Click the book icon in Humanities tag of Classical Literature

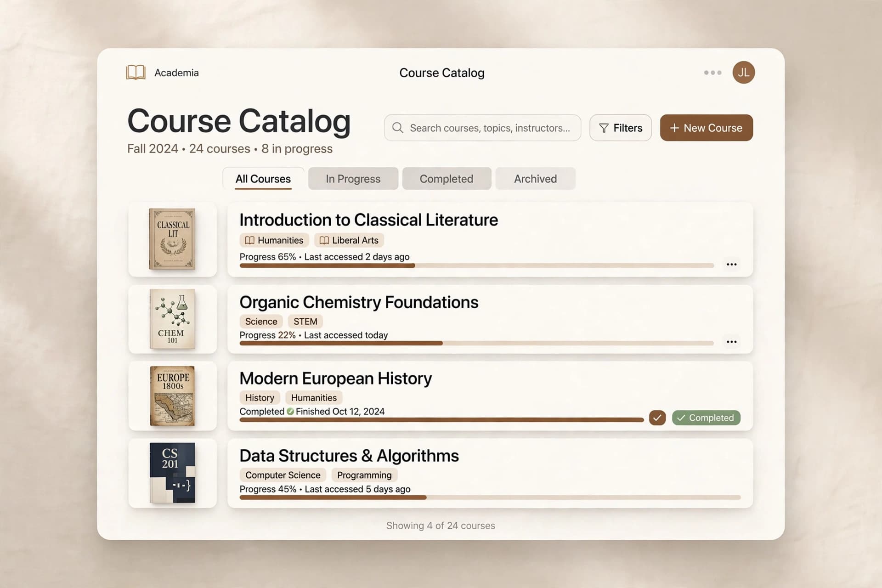click(249, 240)
